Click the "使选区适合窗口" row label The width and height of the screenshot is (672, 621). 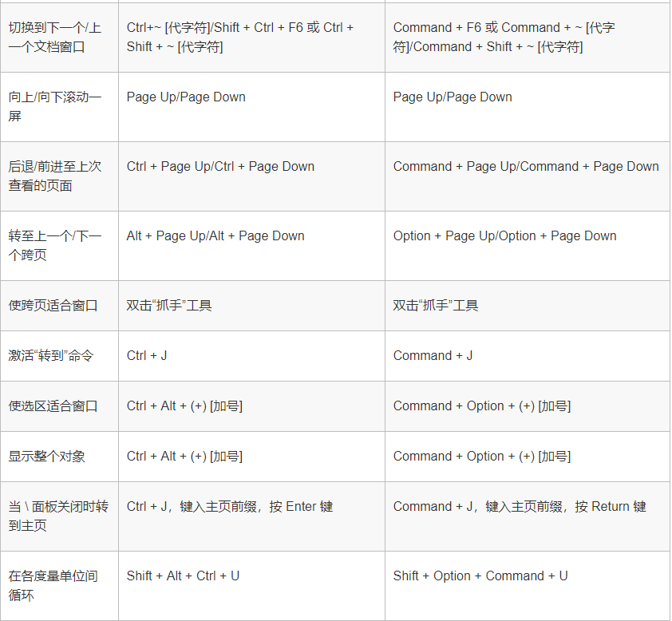(53, 406)
